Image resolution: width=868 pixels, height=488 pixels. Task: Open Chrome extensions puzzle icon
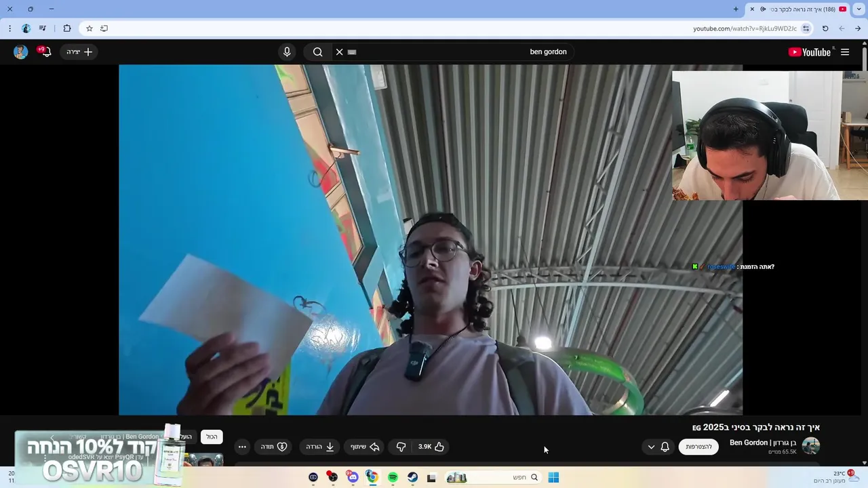[x=66, y=28]
